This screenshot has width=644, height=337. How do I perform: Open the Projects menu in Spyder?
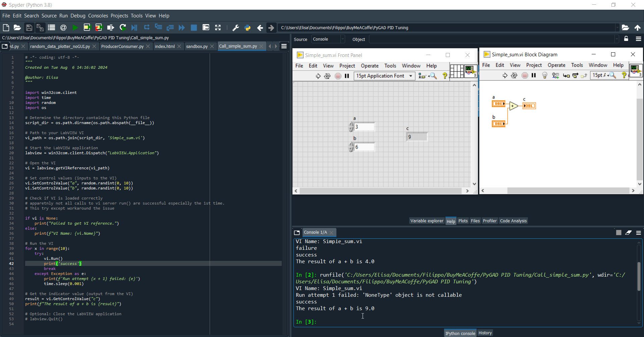tap(119, 16)
